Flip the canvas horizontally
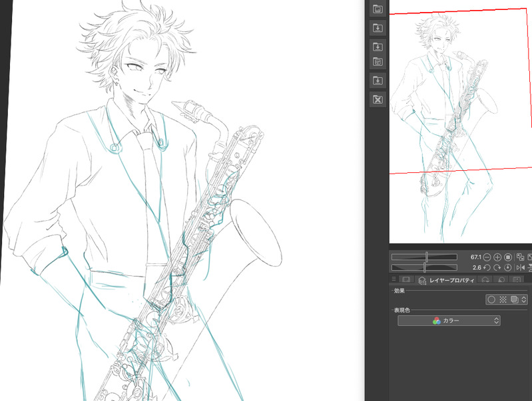 tap(520, 267)
